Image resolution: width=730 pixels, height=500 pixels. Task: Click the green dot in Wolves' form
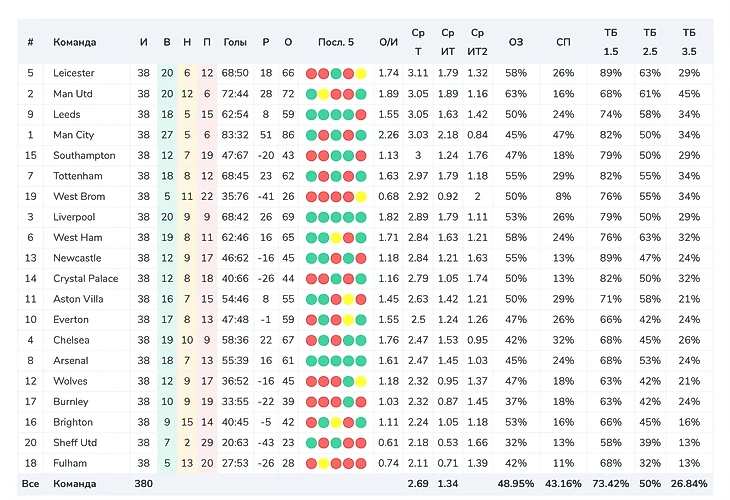(349, 381)
